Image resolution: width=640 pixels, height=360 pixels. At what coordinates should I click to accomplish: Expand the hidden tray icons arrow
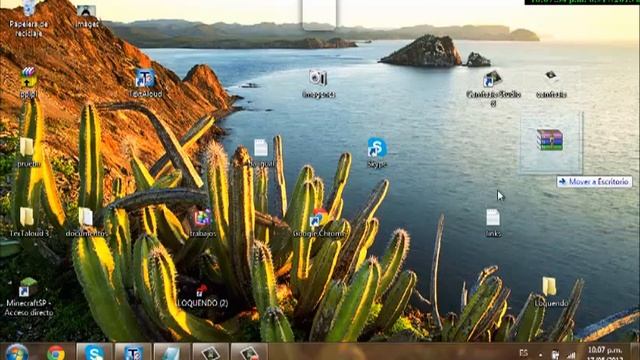[x=540, y=355]
